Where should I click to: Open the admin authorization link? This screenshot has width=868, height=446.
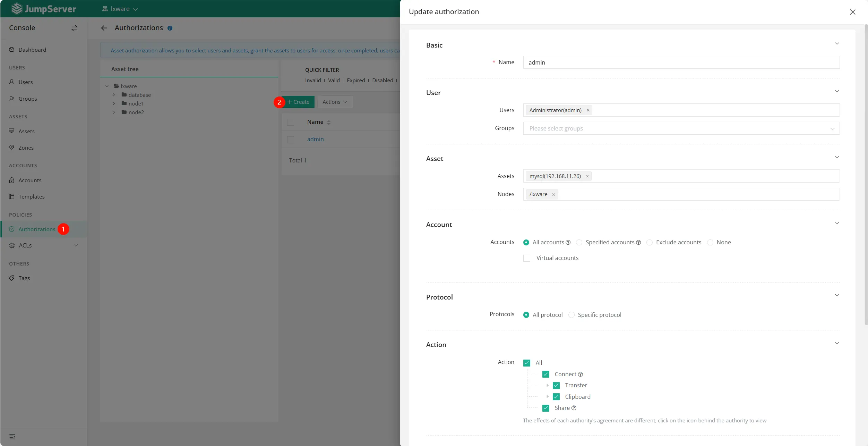(x=315, y=139)
